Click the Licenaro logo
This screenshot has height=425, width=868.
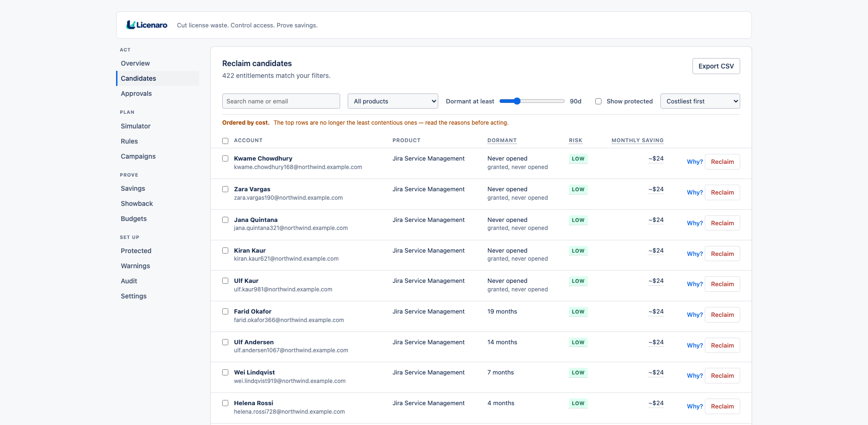(147, 25)
